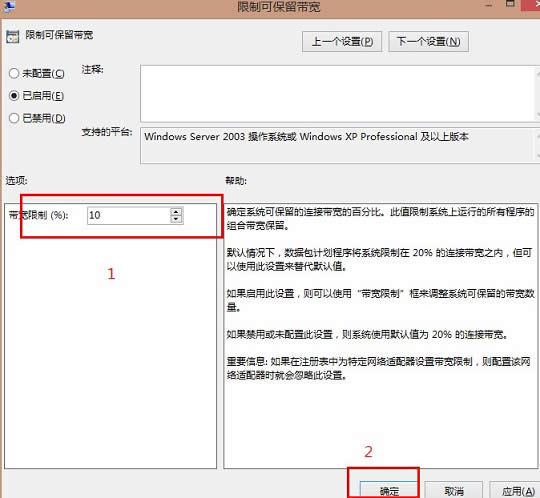Minimize the 限制可保留带宽 window
This screenshot has width=540, height=498.
pos(488,5)
